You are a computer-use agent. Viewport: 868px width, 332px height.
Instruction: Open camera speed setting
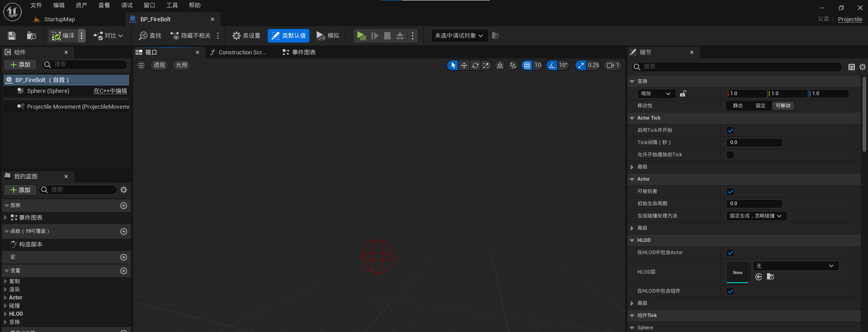pos(613,65)
